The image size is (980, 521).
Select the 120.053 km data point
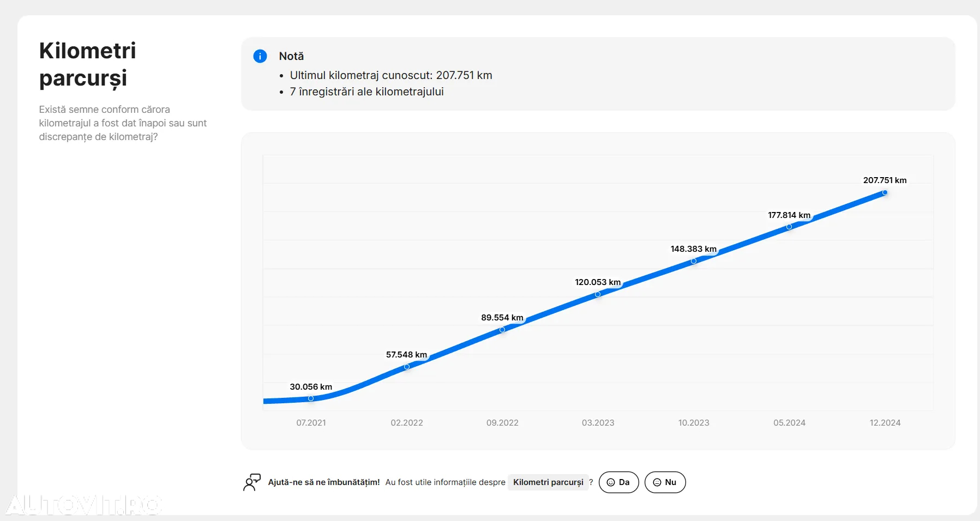point(598,294)
